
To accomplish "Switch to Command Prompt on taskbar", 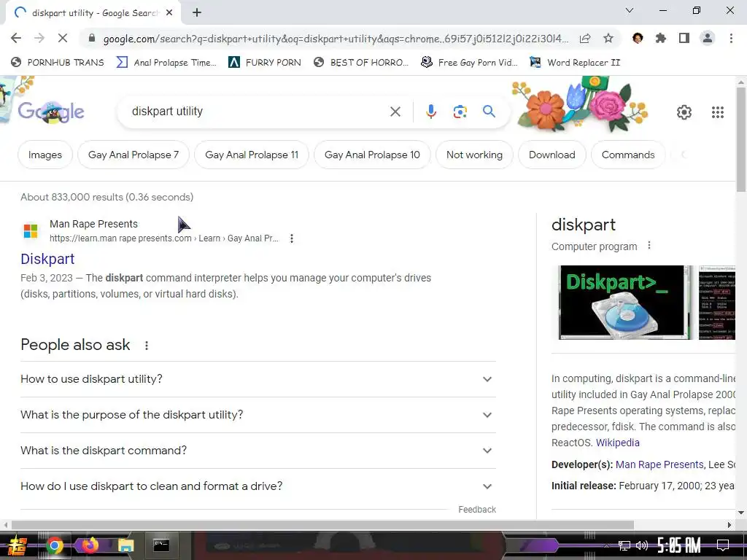I will click(x=161, y=545).
